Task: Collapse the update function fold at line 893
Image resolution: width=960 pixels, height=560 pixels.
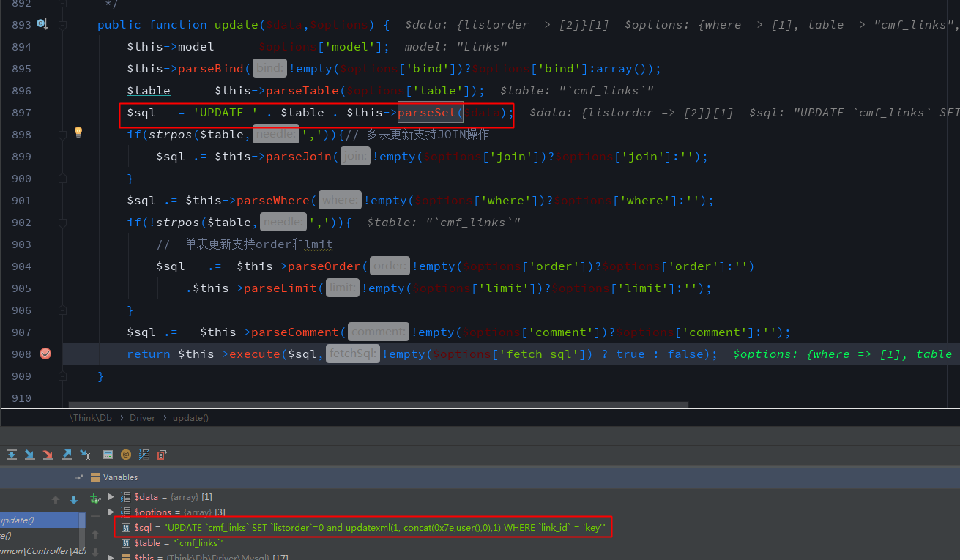Action: [x=63, y=24]
